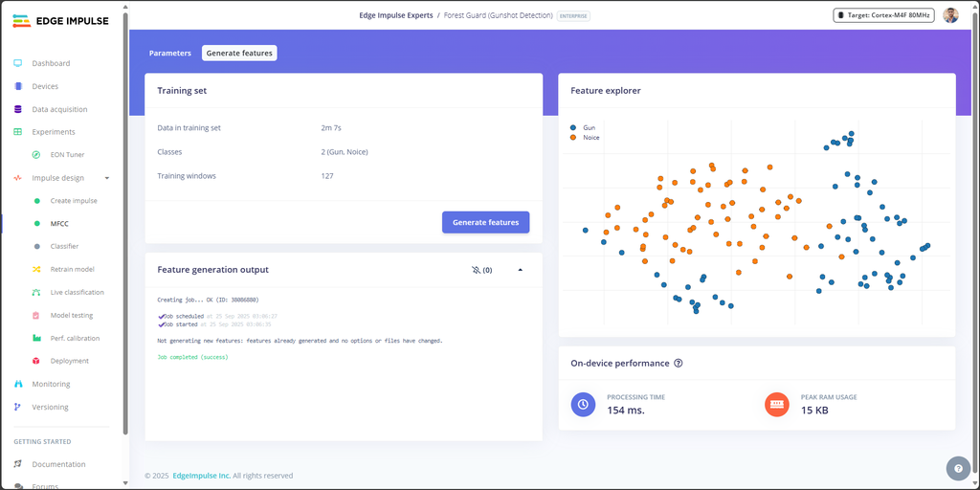
Task: Collapse the Feature generation output panel
Action: (x=520, y=270)
